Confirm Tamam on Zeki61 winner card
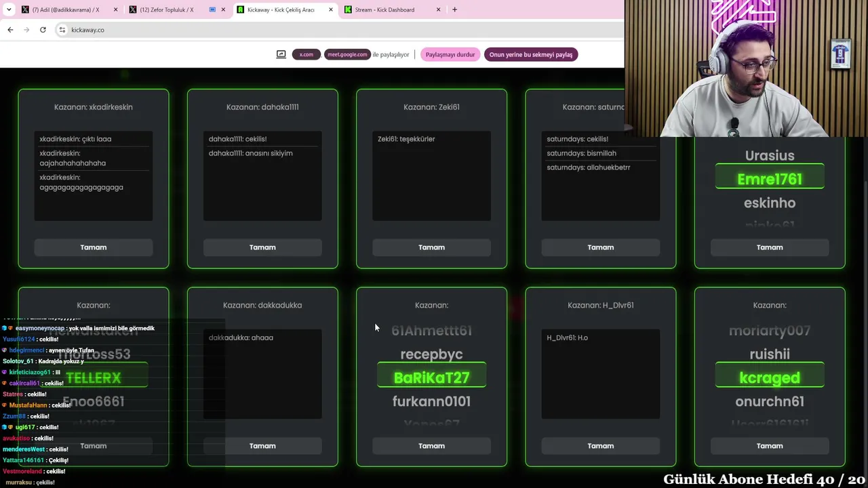The width and height of the screenshot is (868, 488). click(431, 247)
